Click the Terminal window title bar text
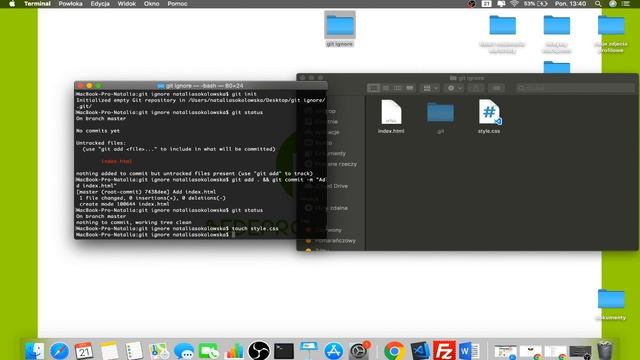Image resolution: width=640 pixels, height=360 pixels. [204, 86]
